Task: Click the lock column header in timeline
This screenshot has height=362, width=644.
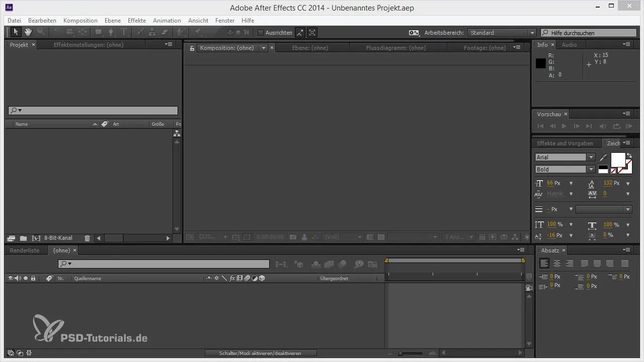Action: tap(33, 278)
